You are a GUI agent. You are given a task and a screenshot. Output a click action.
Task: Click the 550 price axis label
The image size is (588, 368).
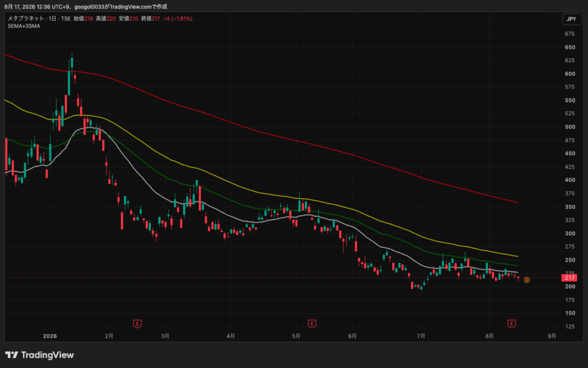click(x=570, y=100)
